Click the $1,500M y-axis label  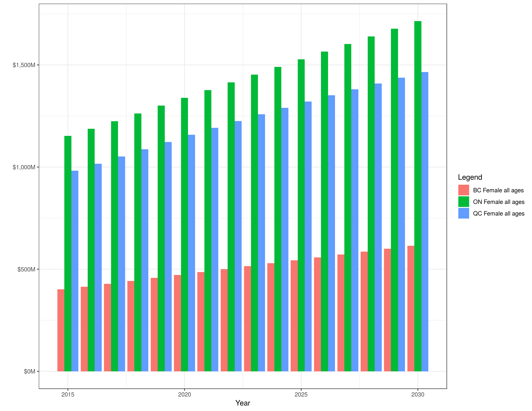tap(24, 65)
